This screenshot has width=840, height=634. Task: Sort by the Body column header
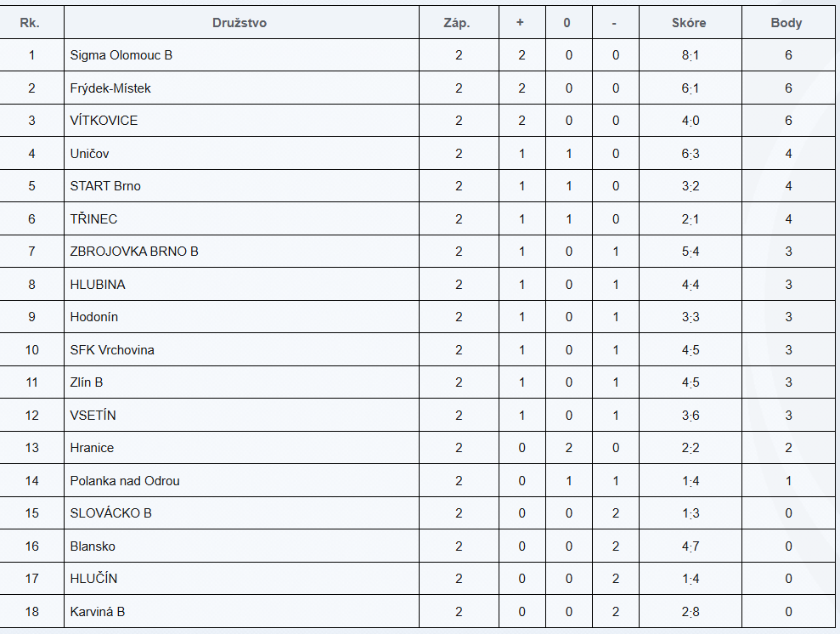786,23
